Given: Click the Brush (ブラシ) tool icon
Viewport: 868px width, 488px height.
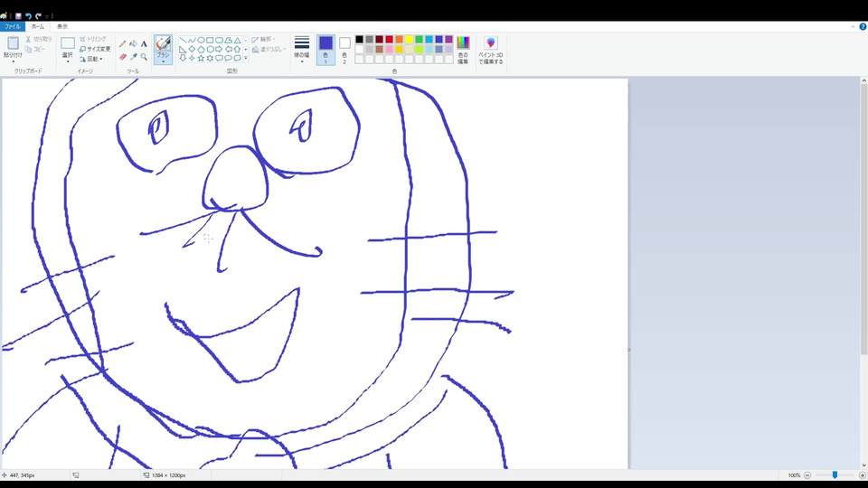Looking at the screenshot, I should [x=164, y=43].
